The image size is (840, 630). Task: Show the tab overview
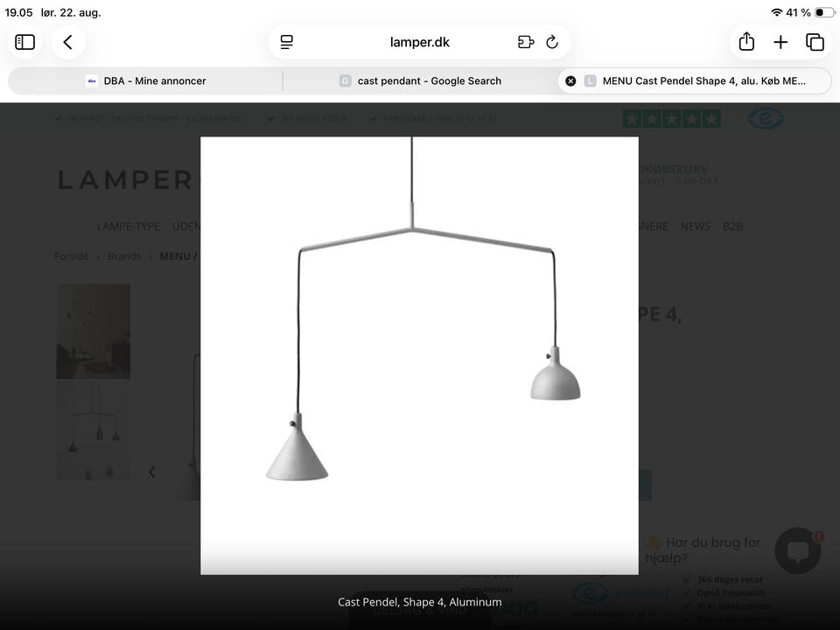tap(815, 42)
